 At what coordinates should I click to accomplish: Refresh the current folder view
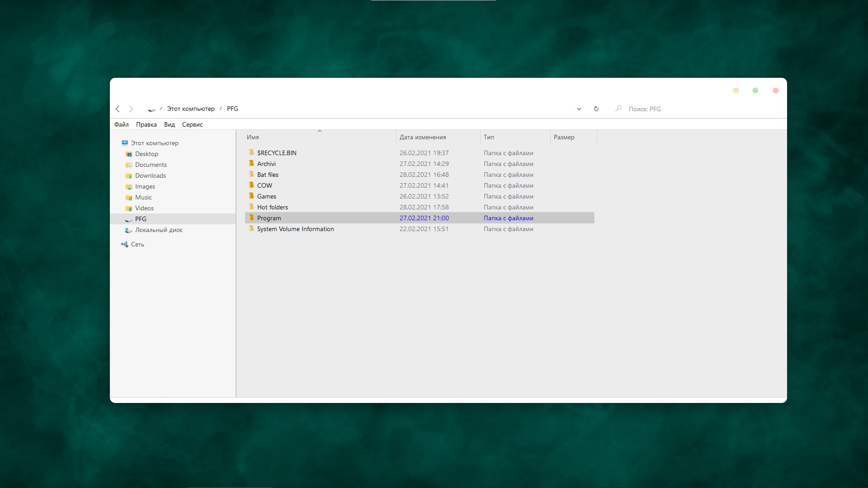coord(596,109)
